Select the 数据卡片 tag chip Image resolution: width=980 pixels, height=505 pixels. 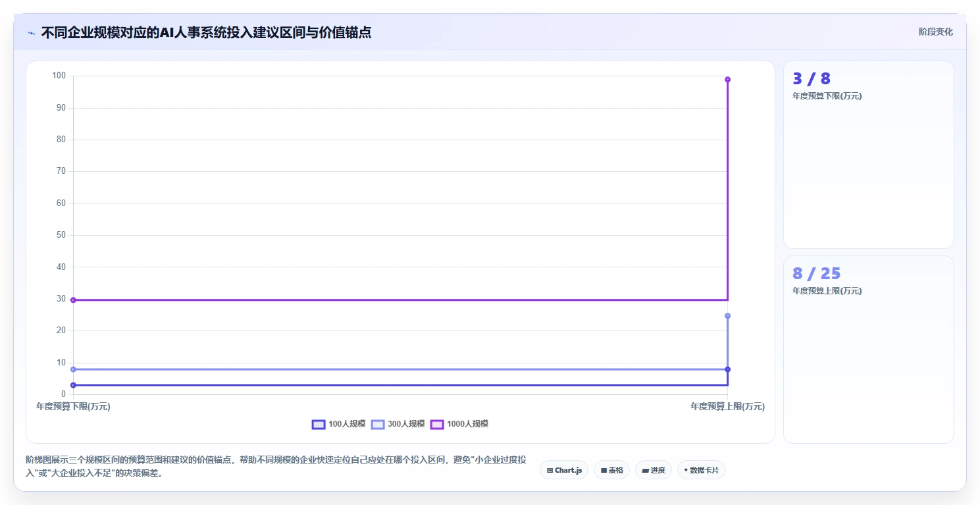coord(701,470)
